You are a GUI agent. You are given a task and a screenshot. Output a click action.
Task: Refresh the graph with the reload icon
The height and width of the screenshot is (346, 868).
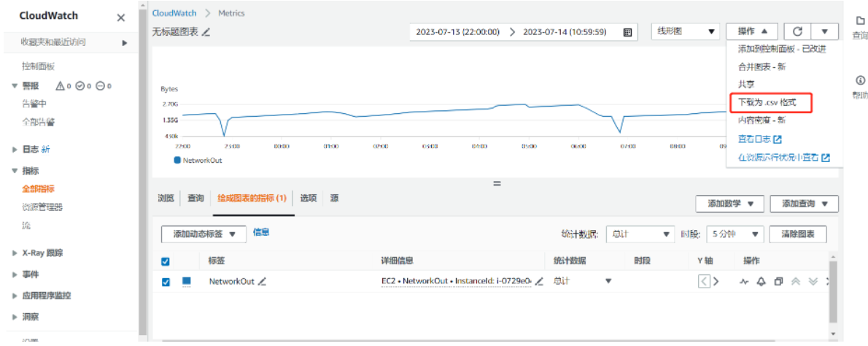tap(797, 31)
